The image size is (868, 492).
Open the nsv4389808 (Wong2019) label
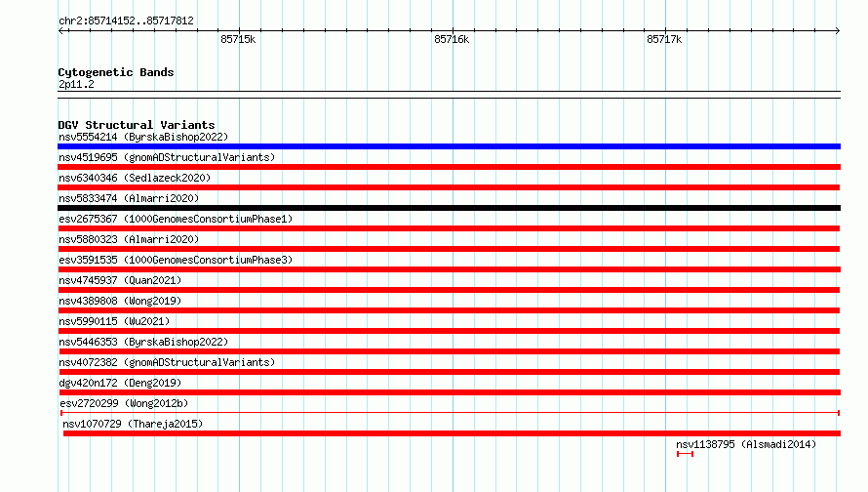pyautogui.click(x=120, y=301)
